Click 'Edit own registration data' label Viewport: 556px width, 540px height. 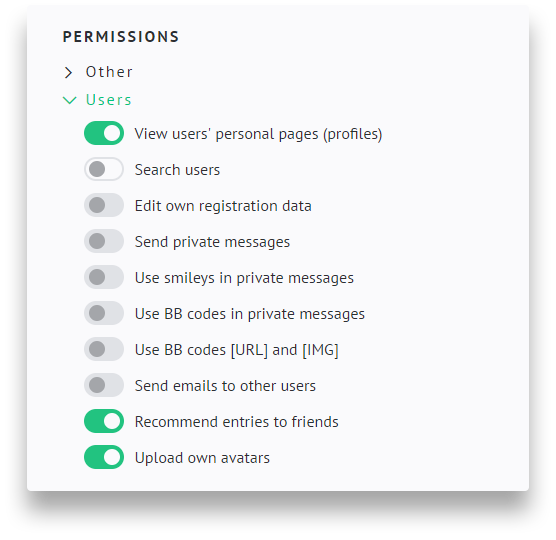pyautogui.click(x=223, y=206)
